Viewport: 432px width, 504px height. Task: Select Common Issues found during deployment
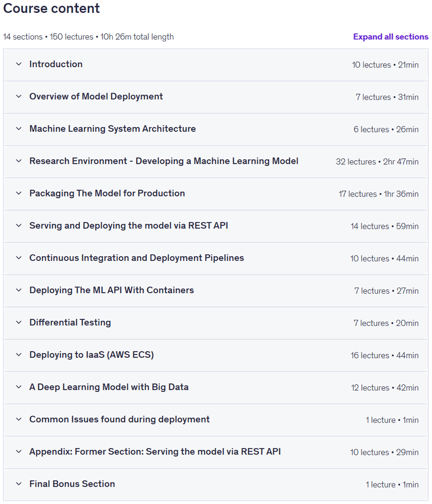(x=119, y=420)
